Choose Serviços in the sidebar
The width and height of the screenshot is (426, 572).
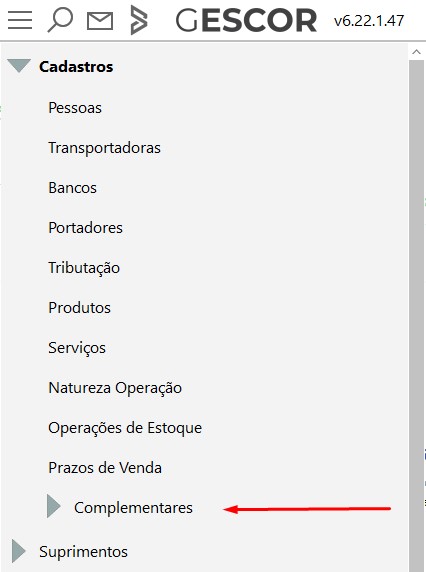pos(77,348)
